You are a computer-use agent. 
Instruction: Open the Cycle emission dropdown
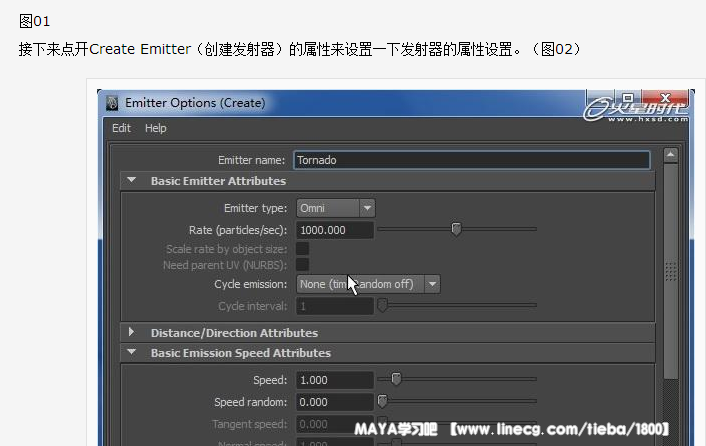368,284
